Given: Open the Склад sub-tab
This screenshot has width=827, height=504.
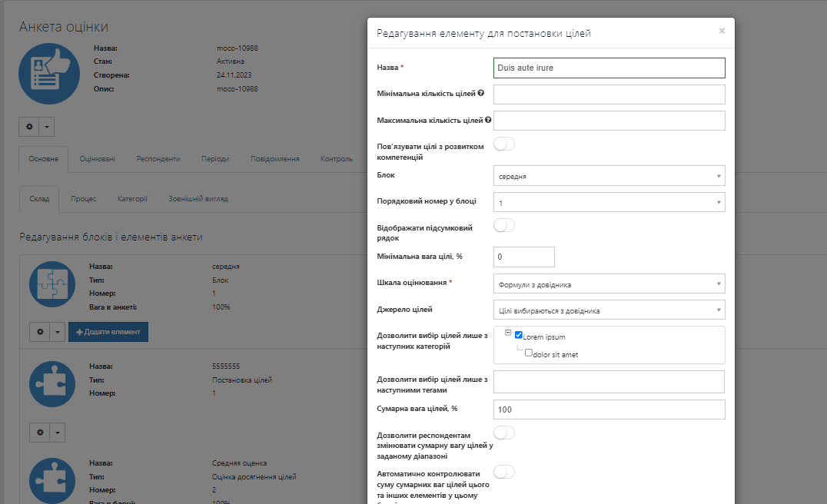Looking at the screenshot, I should click(x=39, y=199).
